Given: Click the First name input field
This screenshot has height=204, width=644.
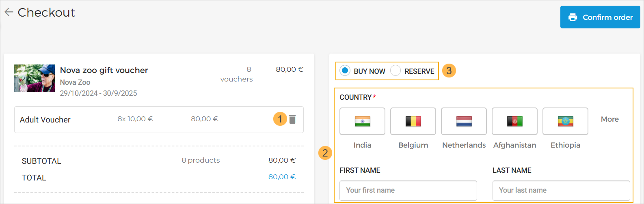Looking at the screenshot, I should click(x=408, y=191).
